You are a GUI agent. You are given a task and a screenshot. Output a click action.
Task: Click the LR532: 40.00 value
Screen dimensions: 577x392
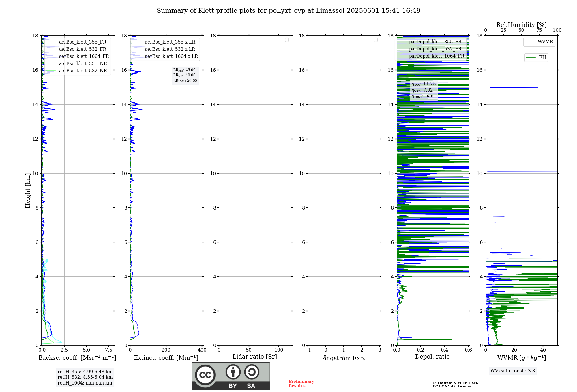click(184, 75)
